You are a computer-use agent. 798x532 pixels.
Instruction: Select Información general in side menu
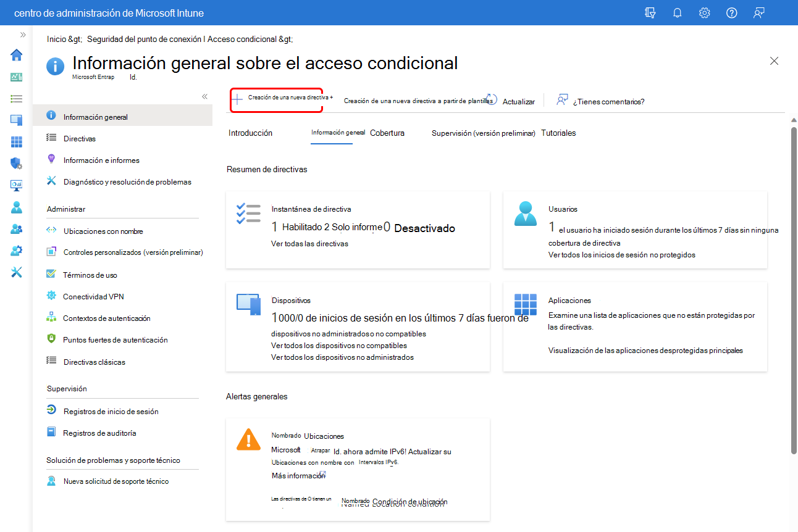pyautogui.click(x=123, y=117)
